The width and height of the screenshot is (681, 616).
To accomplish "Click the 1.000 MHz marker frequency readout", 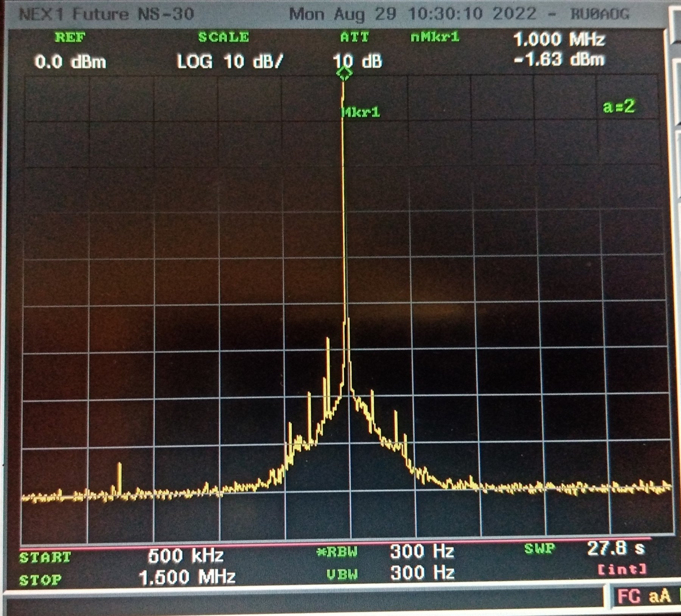I will (559, 39).
